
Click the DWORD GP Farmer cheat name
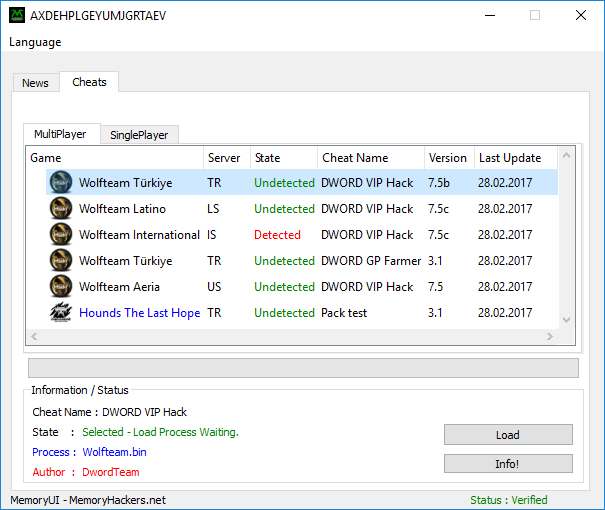pyautogui.click(x=371, y=261)
